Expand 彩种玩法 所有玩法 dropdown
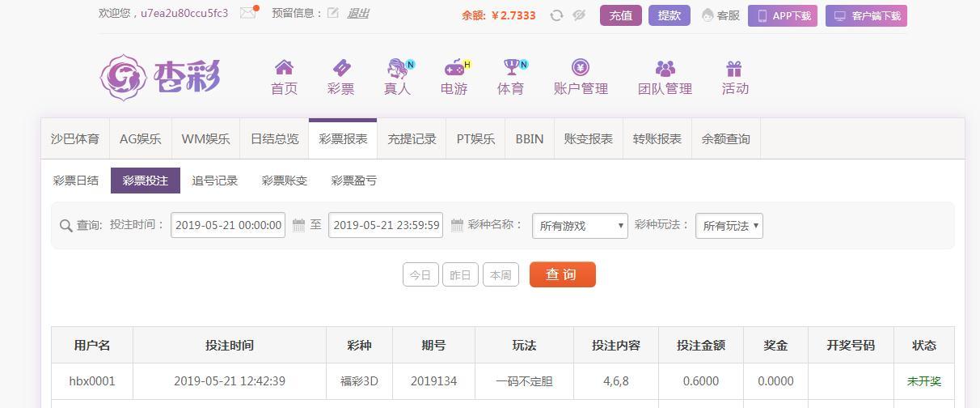 (729, 226)
